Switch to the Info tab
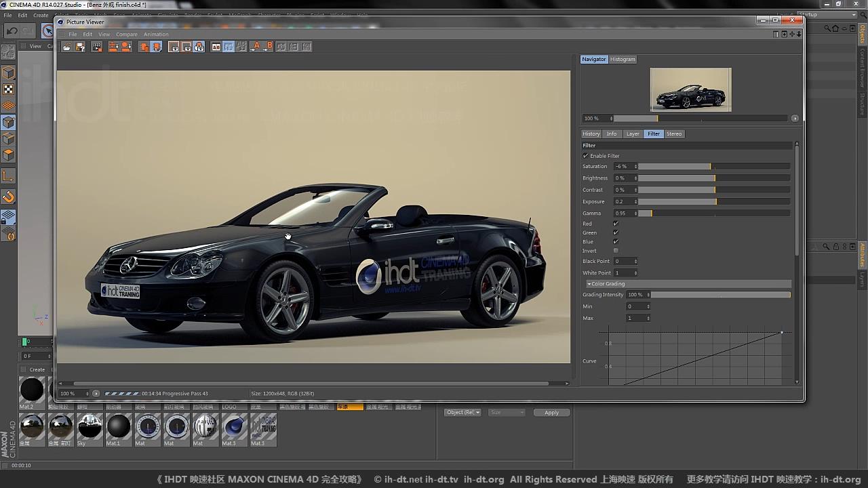The width and height of the screenshot is (868, 488). (x=612, y=134)
